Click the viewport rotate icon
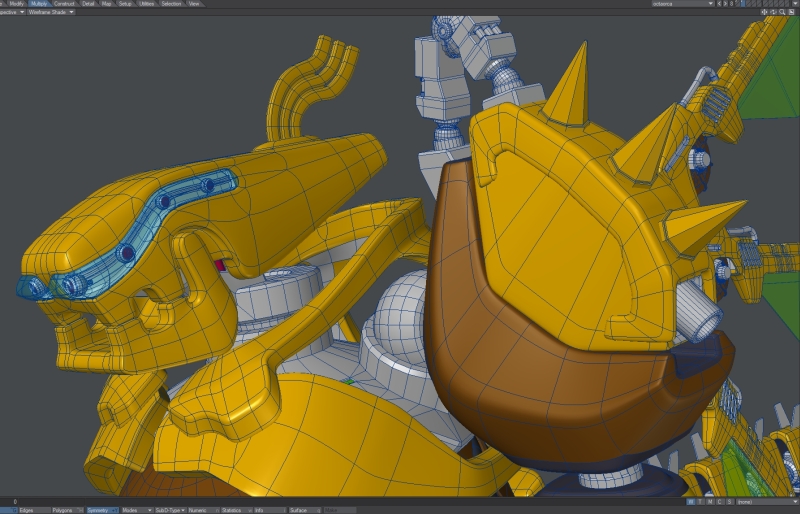The width and height of the screenshot is (800, 514). [774, 12]
